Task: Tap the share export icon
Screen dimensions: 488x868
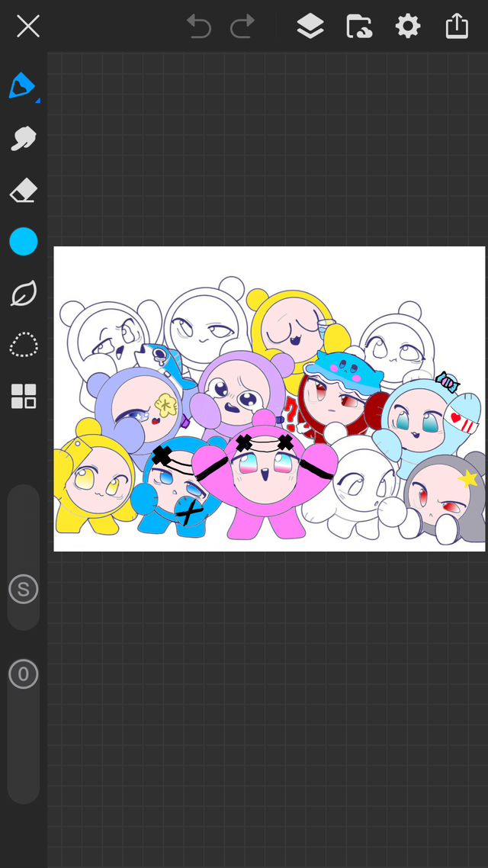Action: (456, 27)
